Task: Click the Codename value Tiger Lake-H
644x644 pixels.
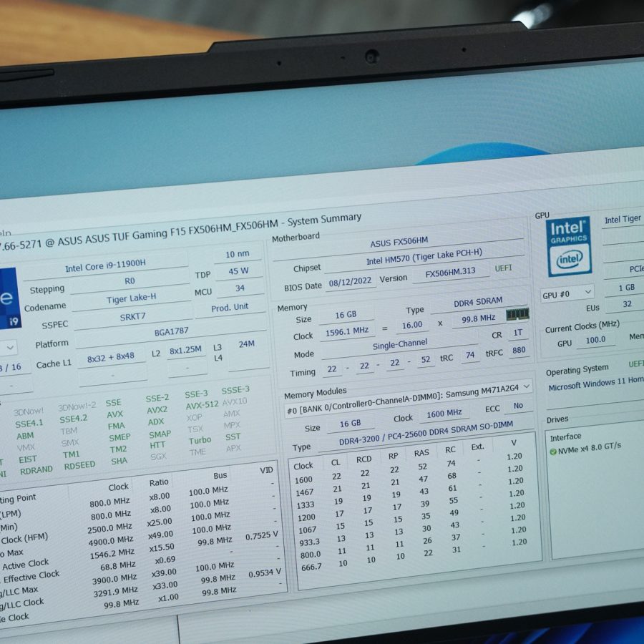Action: click(x=131, y=298)
